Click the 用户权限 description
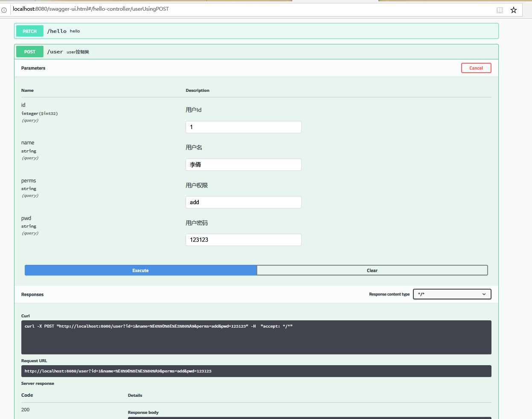Viewport: 532px width, 419px height. point(197,185)
